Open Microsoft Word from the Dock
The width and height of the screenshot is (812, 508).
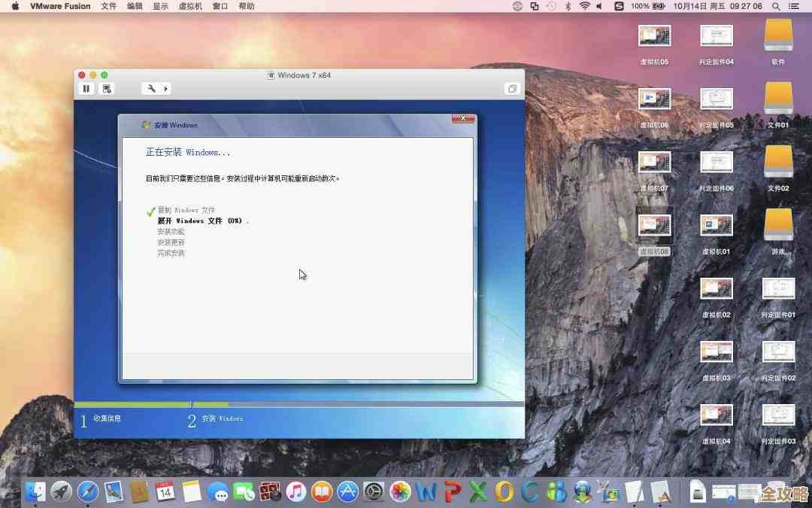point(424,493)
